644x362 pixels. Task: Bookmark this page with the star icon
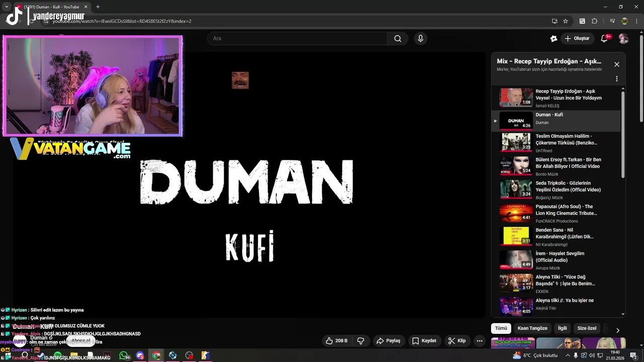[x=566, y=21]
